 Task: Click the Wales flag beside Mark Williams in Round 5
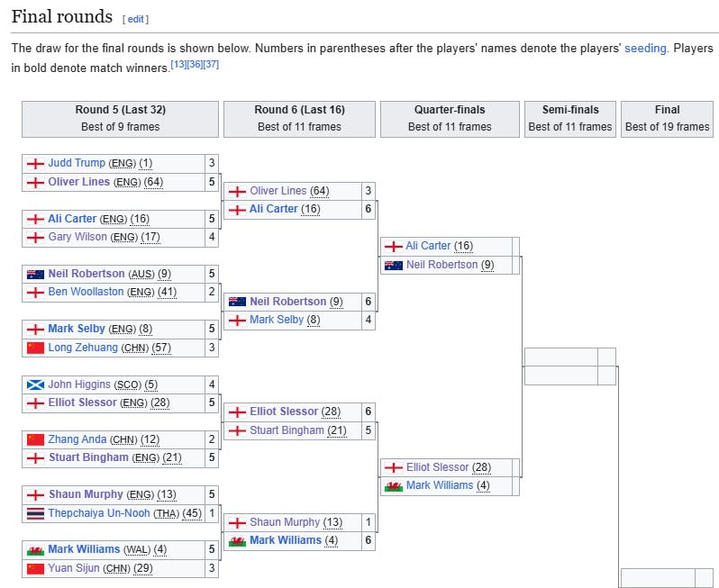pyautogui.click(x=35, y=549)
